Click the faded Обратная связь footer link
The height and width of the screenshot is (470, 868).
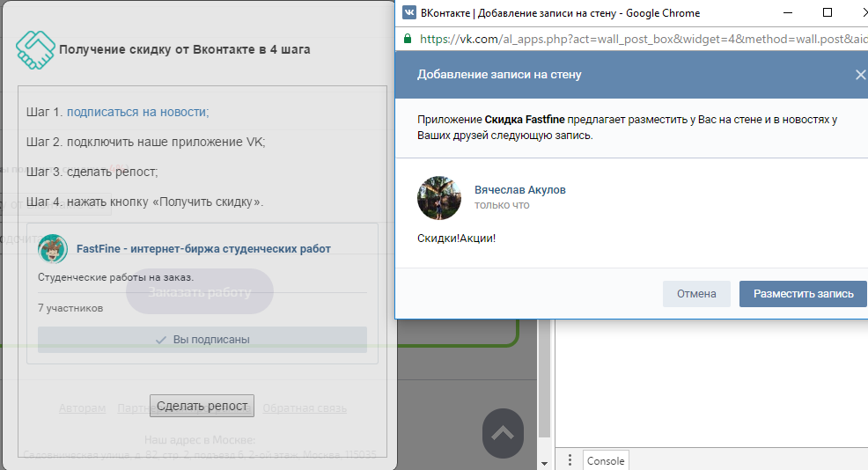pos(305,408)
